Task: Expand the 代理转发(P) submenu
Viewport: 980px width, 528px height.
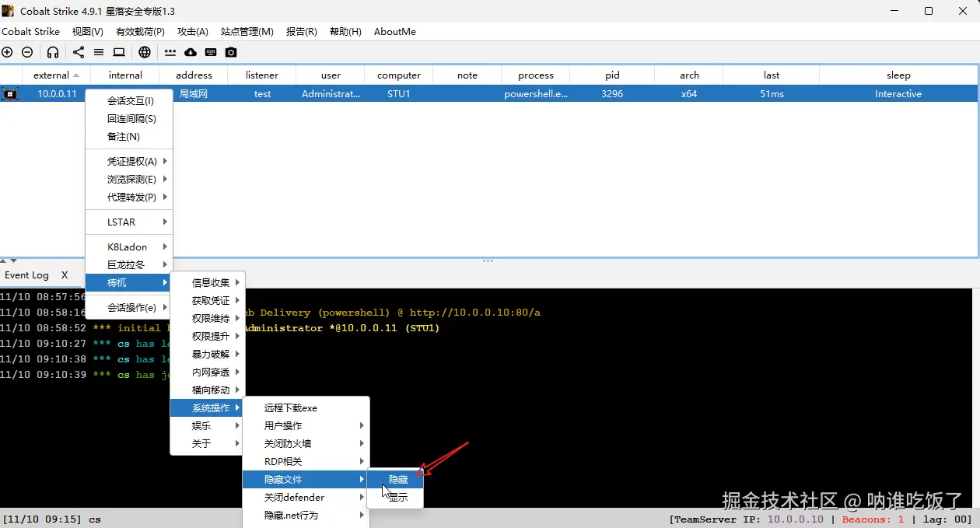Action: [x=129, y=198]
